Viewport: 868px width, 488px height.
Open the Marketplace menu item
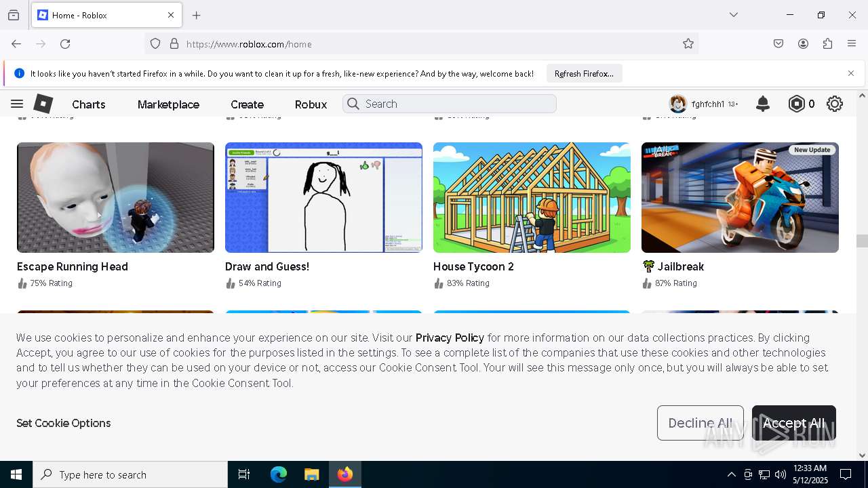point(168,104)
